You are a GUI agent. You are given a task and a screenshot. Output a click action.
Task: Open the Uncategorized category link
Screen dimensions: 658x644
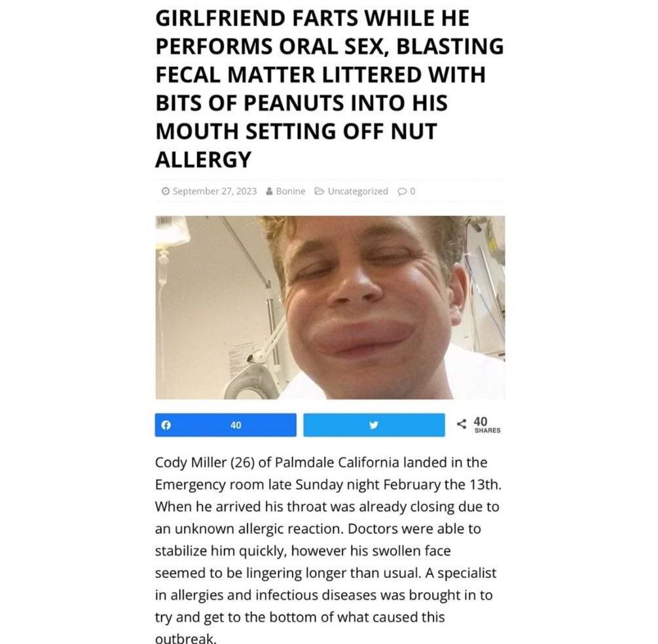tap(357, 191)
